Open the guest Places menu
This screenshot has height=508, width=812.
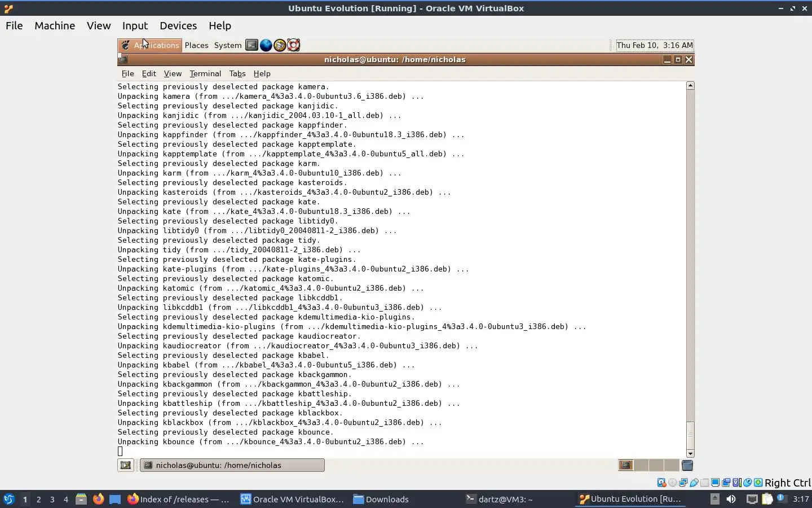pos(196,45)
